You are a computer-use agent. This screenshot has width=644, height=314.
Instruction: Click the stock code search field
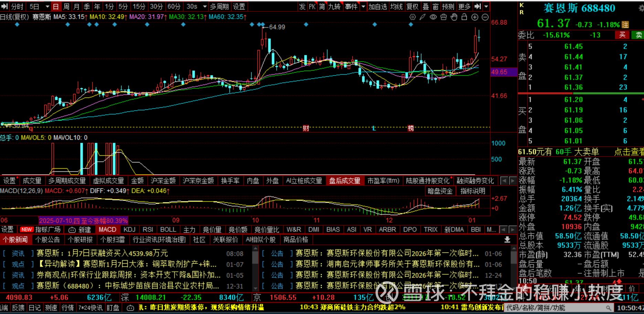click(557, 308)
